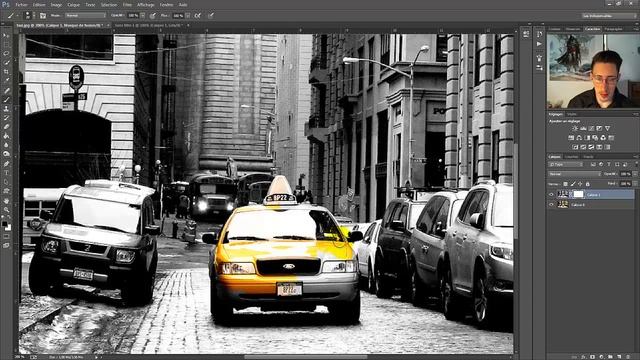Hide the Calque 1 layer

click(551, 195)
